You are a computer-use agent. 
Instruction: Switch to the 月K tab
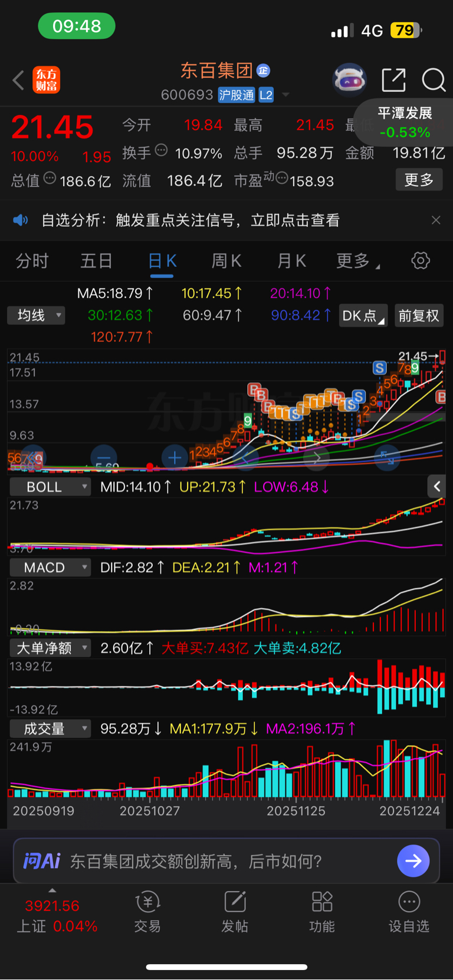[x=291, y=260]
